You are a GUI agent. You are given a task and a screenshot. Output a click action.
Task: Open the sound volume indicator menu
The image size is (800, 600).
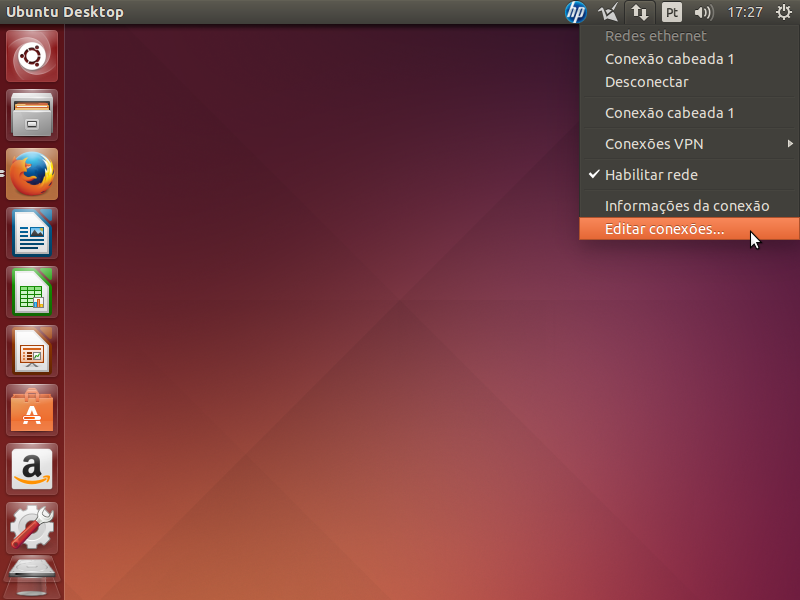pos(703,12)
